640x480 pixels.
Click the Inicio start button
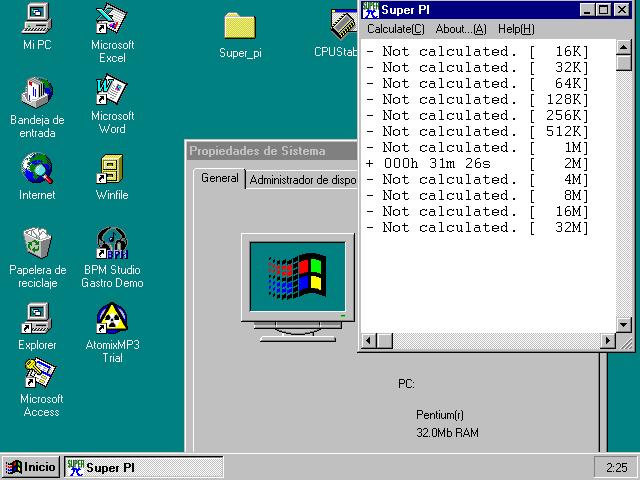click(31, 467)
